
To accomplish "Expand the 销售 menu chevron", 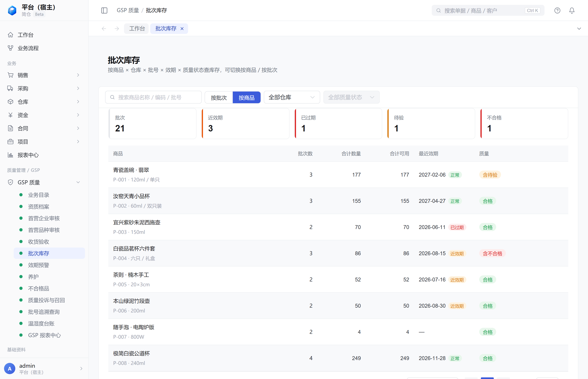I will [x=78, y=75].
